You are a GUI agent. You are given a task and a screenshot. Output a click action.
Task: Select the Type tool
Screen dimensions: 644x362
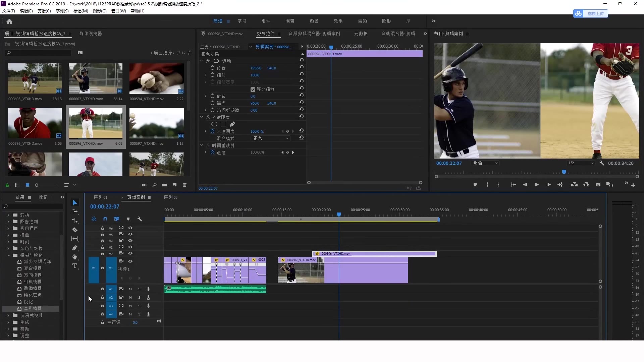75,266
